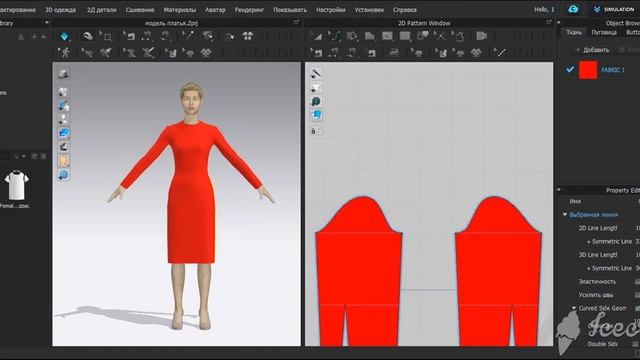The width and height of the screenshot is (640, 360).
Task: Select the FABRIC 1 name label
Action: coord(613,70)
